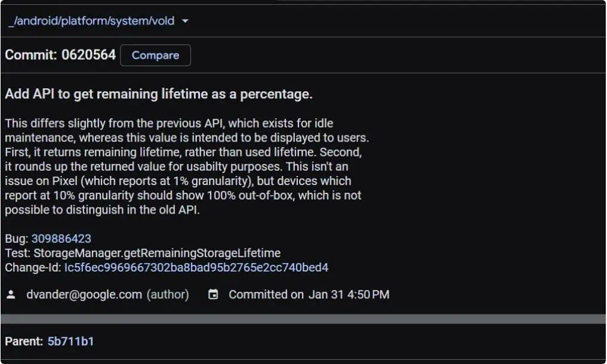Open the repository path dropdown arrow
The height and width of the screenshot is (364, 607).
[185, 21]
